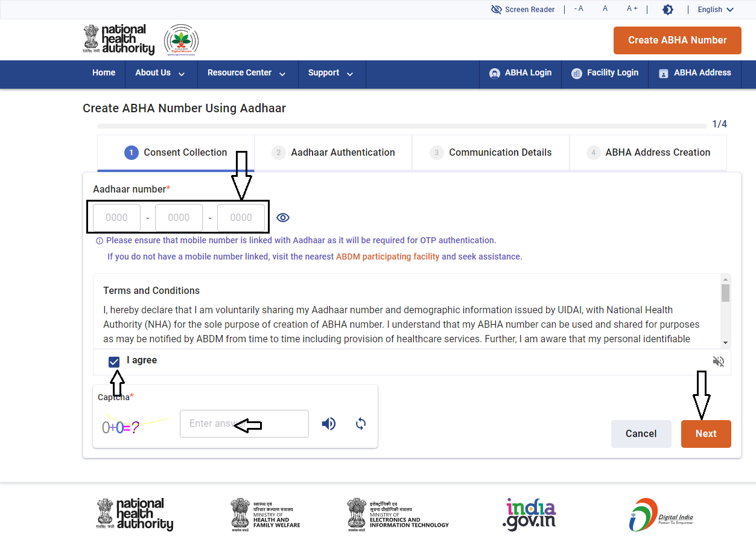Click Ministry of Electronics and IT logo
The height and width of the screenshot is (542, 756).
tap(398, 514)
